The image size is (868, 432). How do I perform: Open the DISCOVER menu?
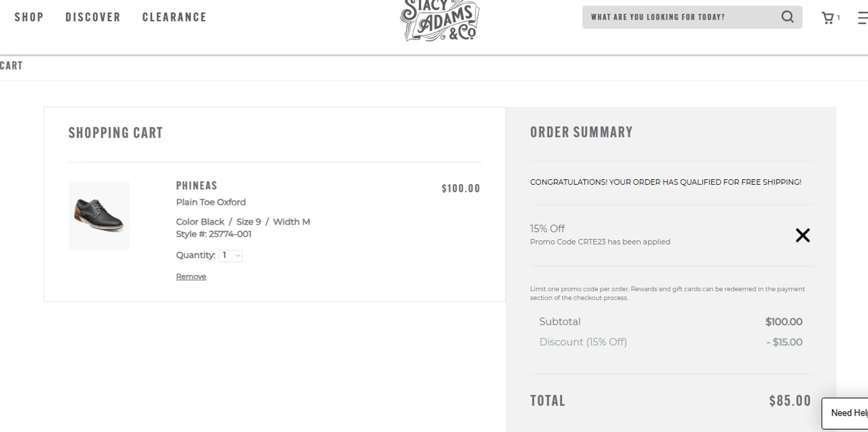coord(93,17)
